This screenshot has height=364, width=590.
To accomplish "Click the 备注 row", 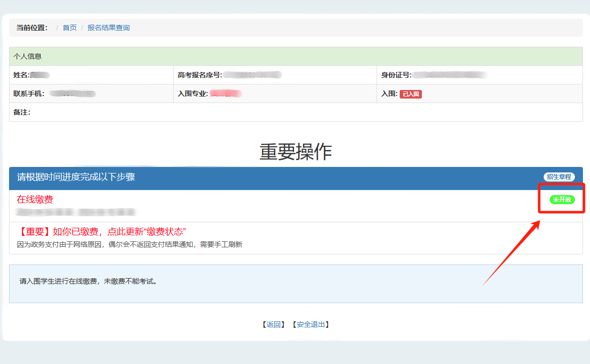I will point(22,112).
